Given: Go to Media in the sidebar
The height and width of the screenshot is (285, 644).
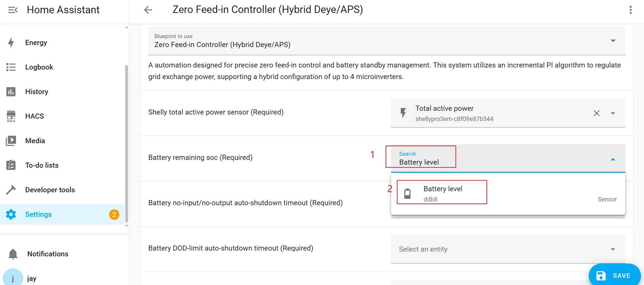Looking at the screenshot, I should [35, 141].
